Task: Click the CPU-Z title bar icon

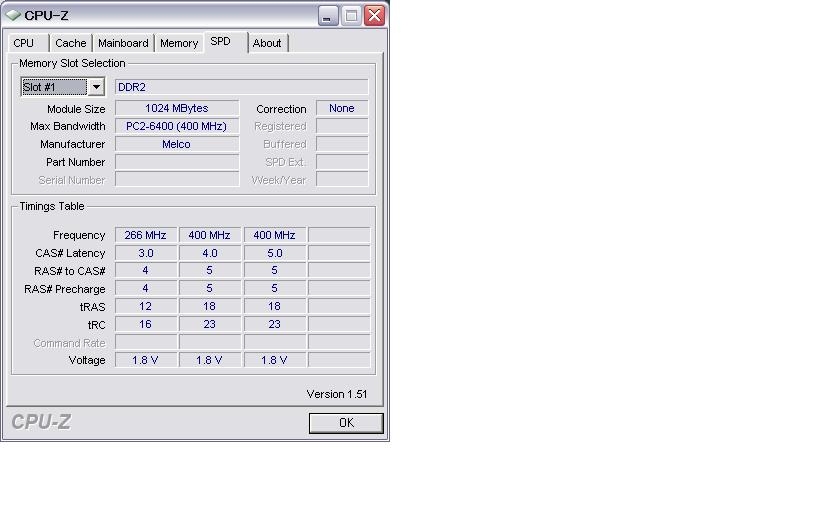Action: pyautogui.click(x=13, y=16)
